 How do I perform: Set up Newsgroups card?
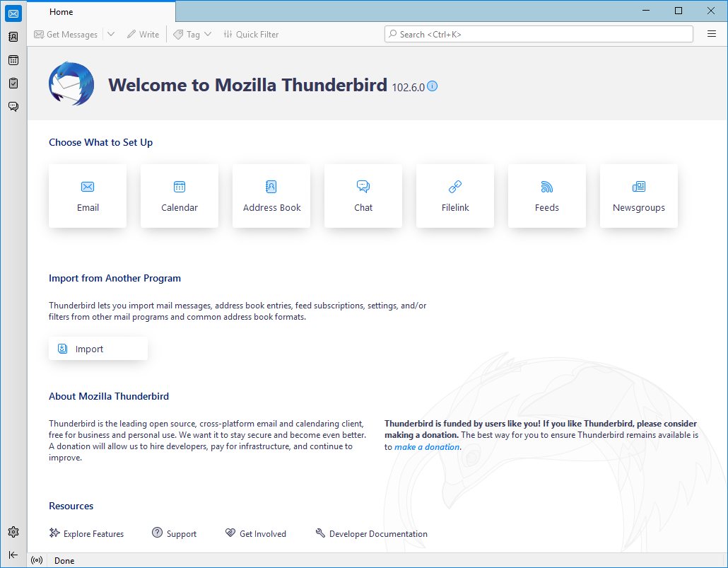point(639,196)
